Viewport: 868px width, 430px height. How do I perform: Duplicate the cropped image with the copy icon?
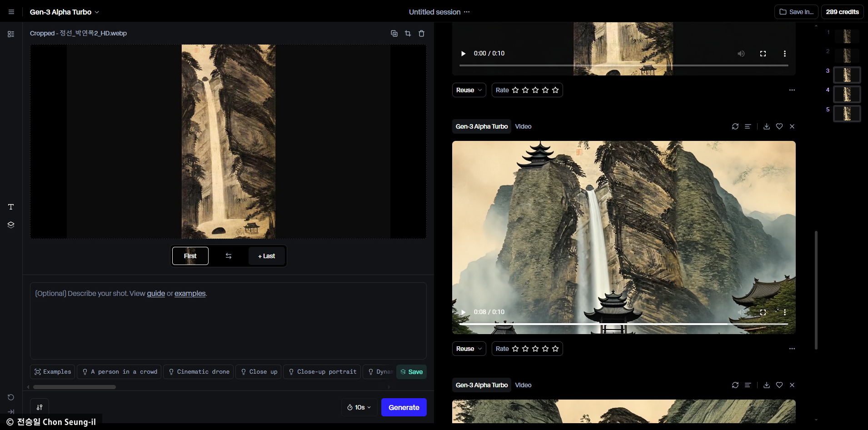click(x=394, y=33)
